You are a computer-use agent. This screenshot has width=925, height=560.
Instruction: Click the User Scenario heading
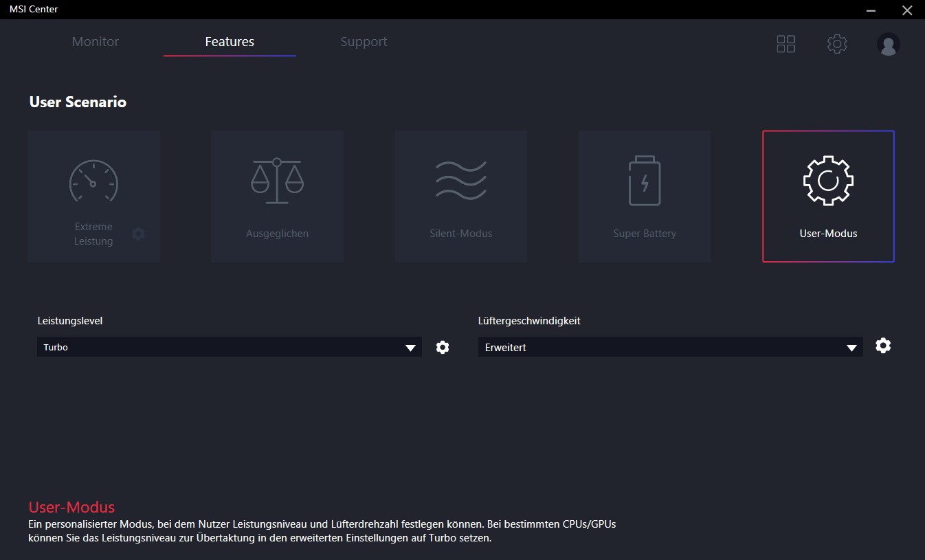[x=78, y=102]
